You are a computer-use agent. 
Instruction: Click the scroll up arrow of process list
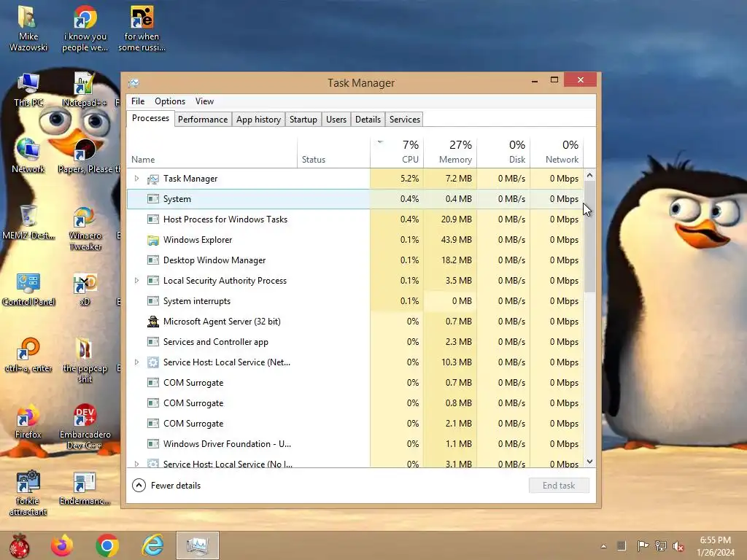pyautogui.click(x=589, y=175)
